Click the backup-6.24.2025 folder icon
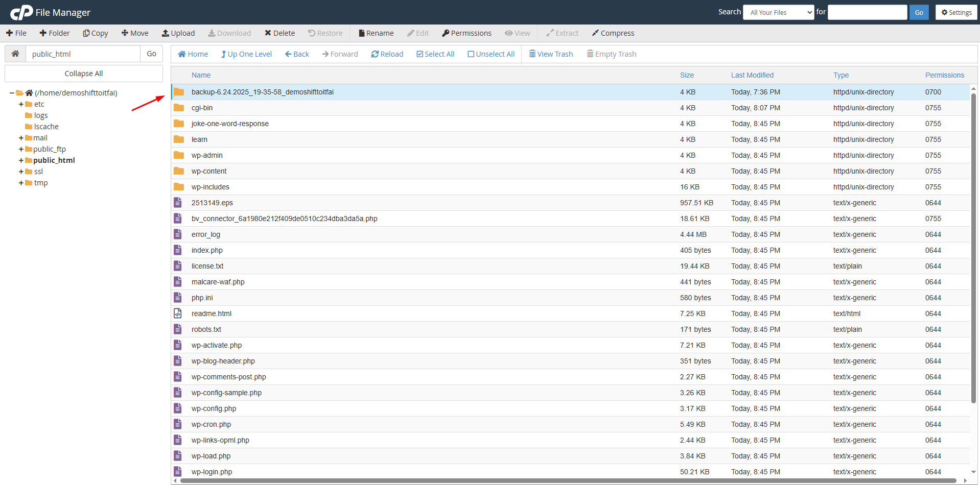Viewport: 980px width, 485px height. click(179, 92)
